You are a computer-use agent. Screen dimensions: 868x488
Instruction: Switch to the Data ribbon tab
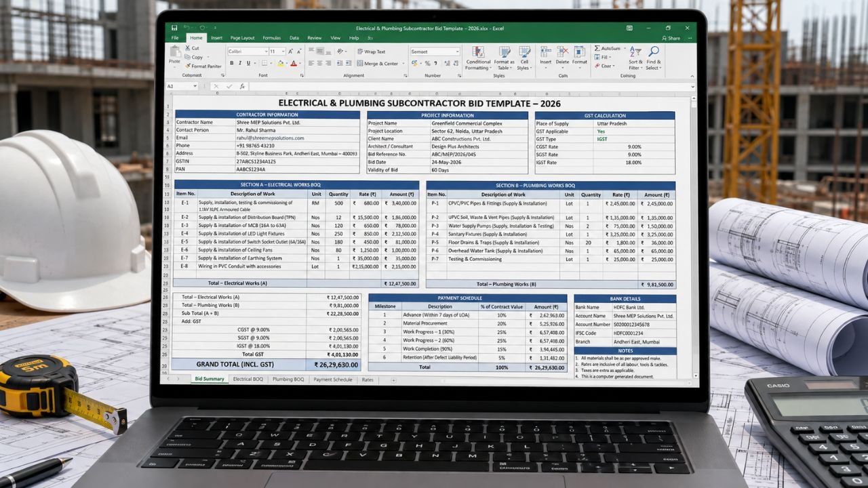pyautogui.click(x=294, y=38)
